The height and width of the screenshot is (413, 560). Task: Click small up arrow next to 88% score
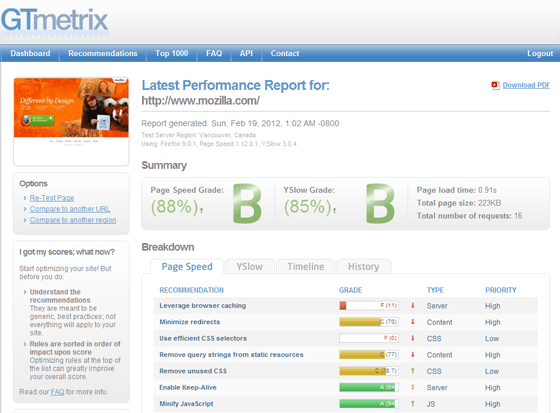click(x=201, y=210)
